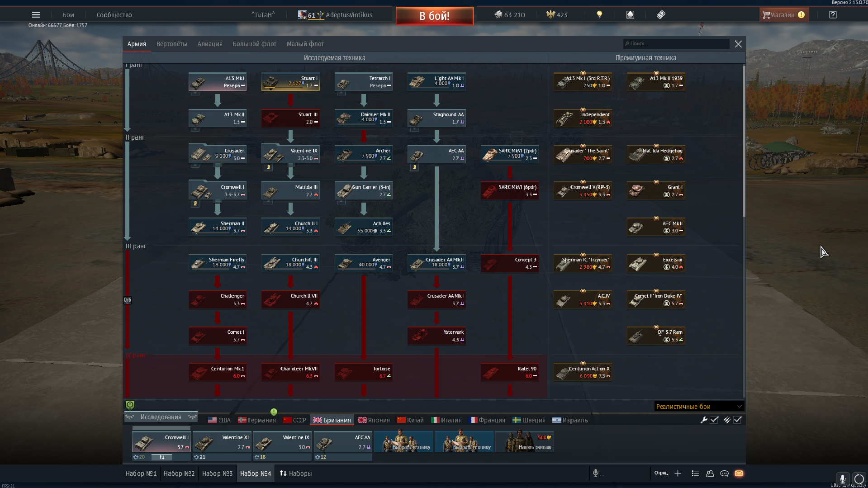Open the chat bubble icon
The height and width of the screenshot is (488, 868).
point(724,473)
